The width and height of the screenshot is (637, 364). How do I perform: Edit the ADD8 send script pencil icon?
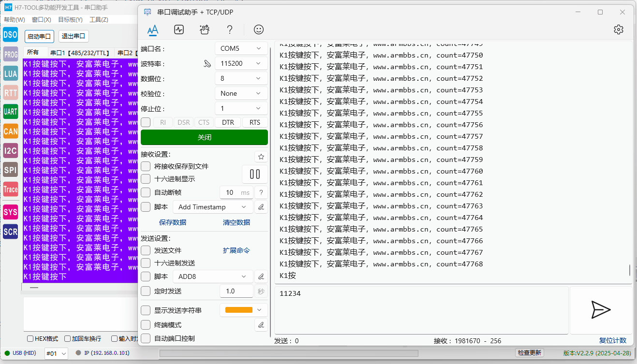261,277
